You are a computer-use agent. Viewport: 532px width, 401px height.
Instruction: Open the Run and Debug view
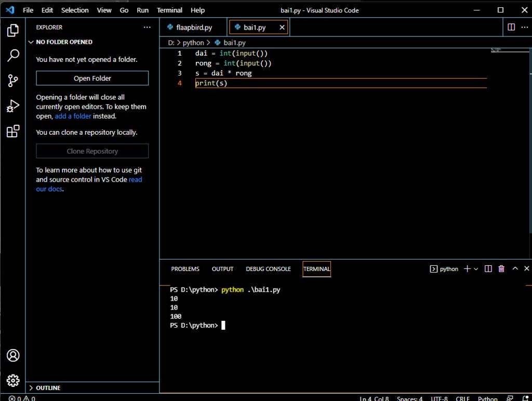13,106
